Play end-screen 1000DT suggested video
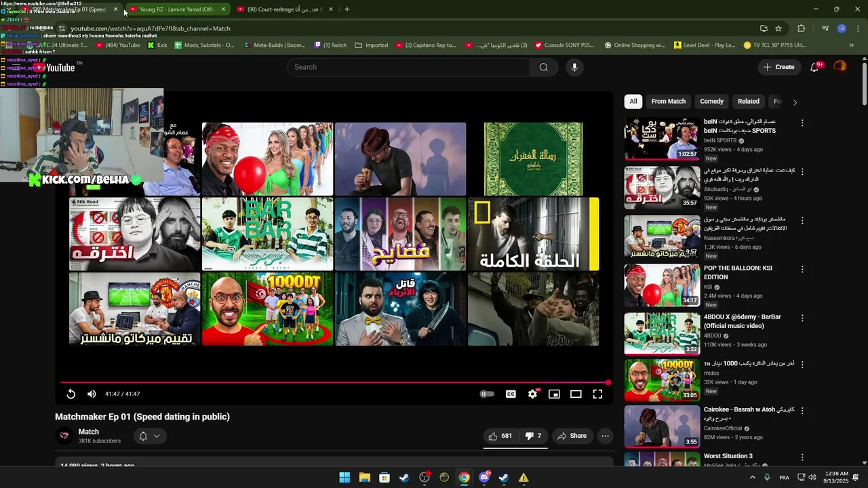 coord(267,309)
